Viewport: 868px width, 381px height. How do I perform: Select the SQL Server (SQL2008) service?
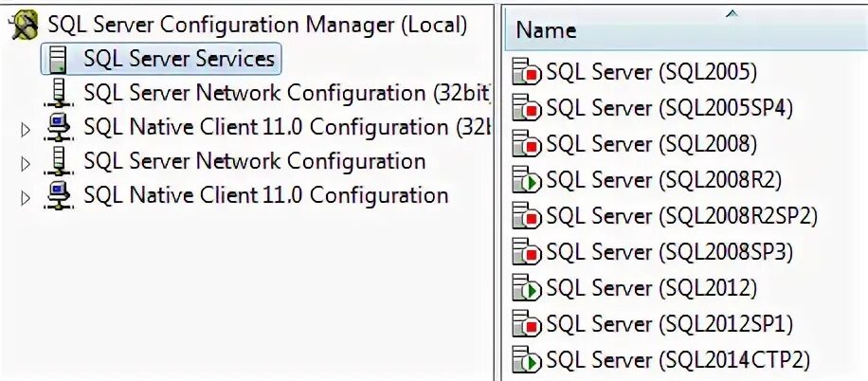click(x=652, y=144)
